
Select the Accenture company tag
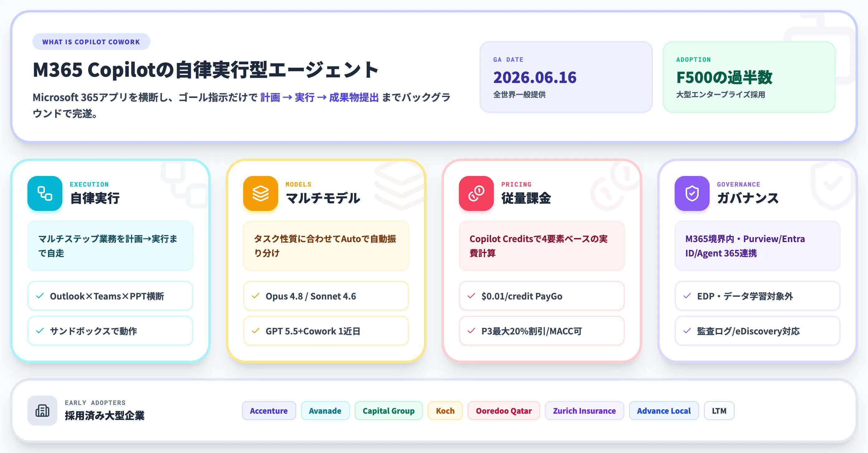pyautogui.click(x=269, y=411)
